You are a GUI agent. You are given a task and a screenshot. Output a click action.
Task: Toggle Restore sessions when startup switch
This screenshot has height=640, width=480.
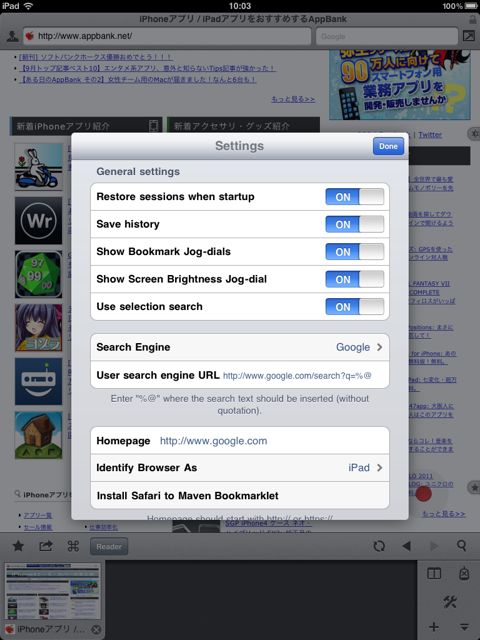[355, 197]
